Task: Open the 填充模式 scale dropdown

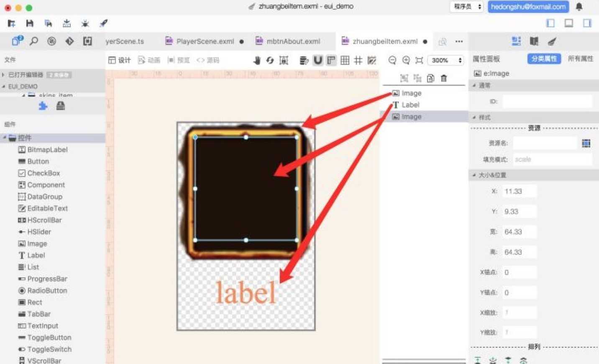Action: point(552,159)
